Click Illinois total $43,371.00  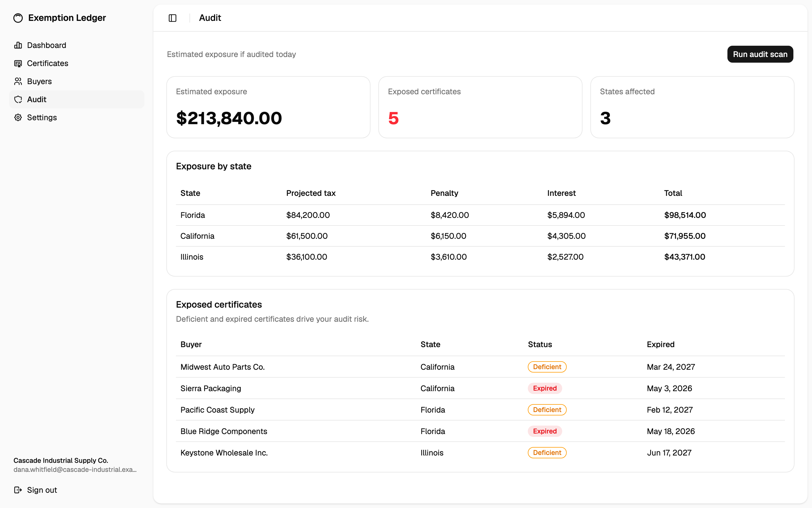point(685,257)
